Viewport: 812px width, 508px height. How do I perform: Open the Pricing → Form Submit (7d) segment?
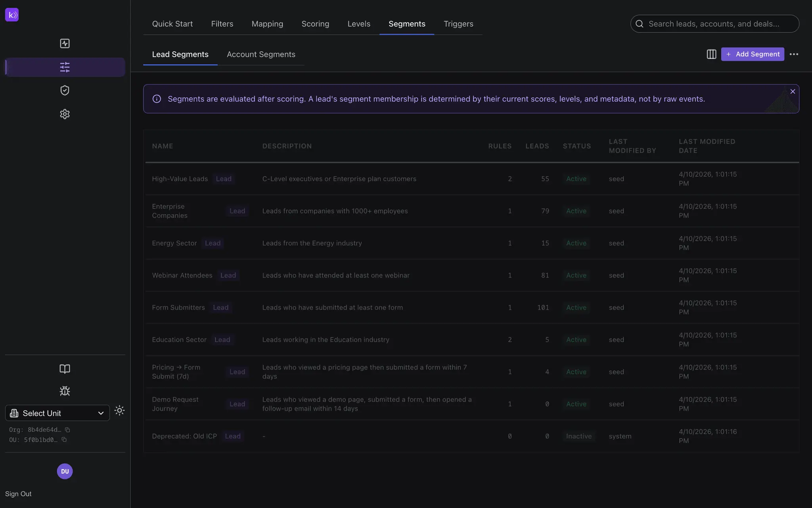pyautogui.click(x=176, y=371)
